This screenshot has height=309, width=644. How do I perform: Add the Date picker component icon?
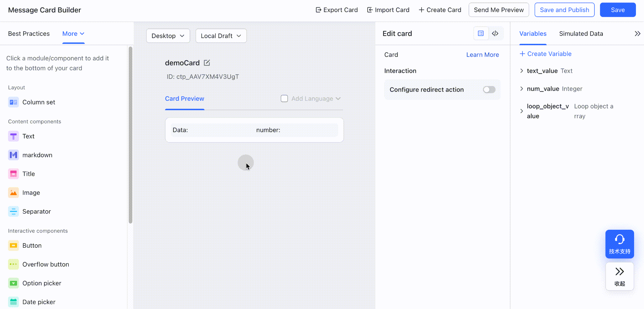pyautogui.click(x=13, y=302)
